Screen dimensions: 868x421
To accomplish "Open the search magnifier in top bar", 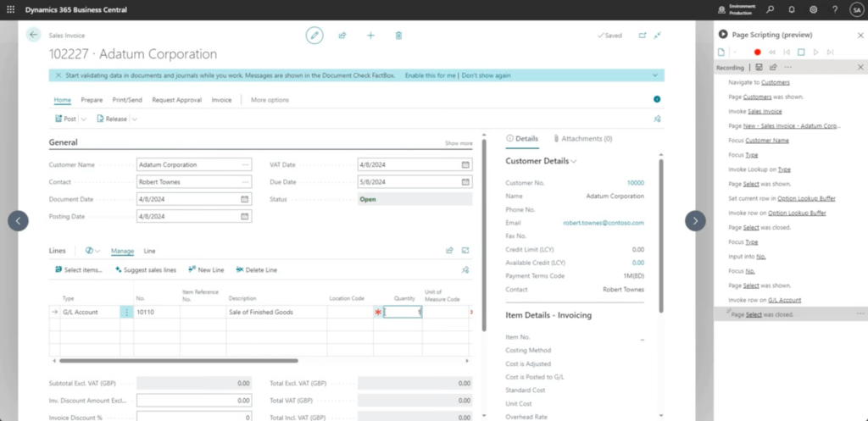I will click(x=770, y=9).
